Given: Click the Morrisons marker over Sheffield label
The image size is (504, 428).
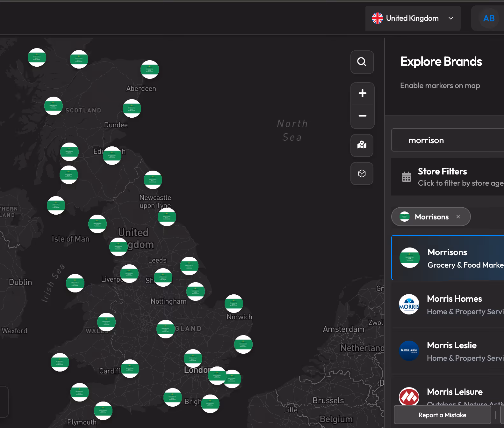Looking at the screenshot, I should click(163, 277).
